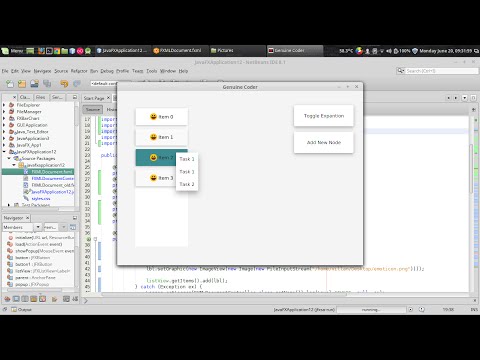Expand the FXBarChart project node
This screenshot has height=360, width=480.
click(4, 118)
